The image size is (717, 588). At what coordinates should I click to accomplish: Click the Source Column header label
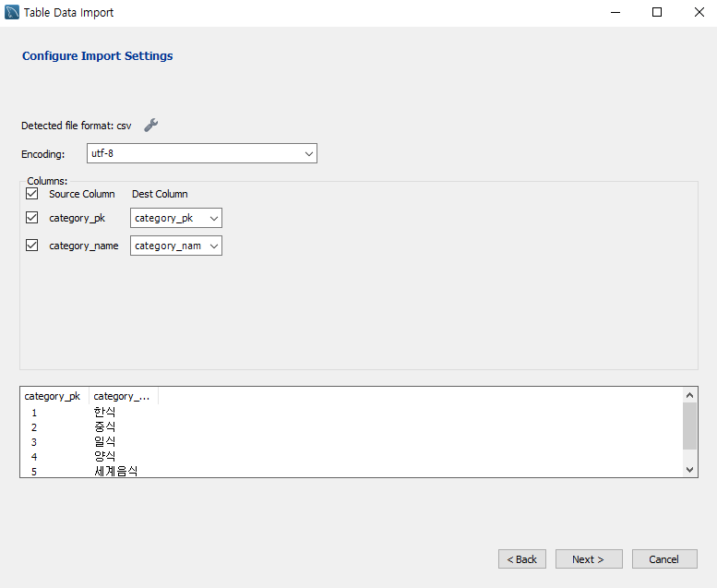point(82,194)
